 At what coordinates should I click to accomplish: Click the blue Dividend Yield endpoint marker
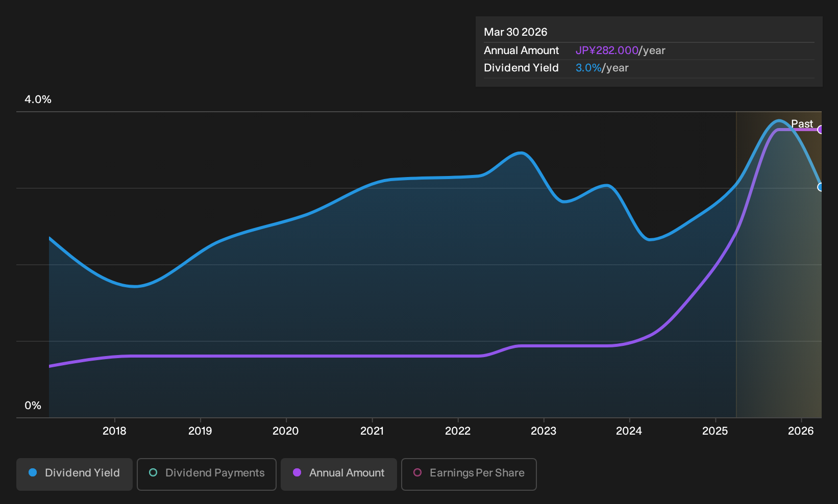click(821, 187)
